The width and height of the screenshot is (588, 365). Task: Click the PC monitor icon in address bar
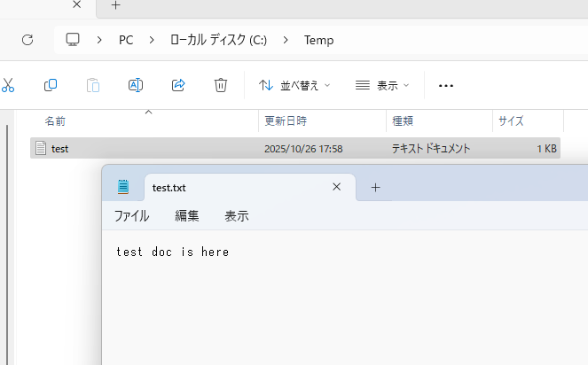pyautogui.click(x=74, y=40)
